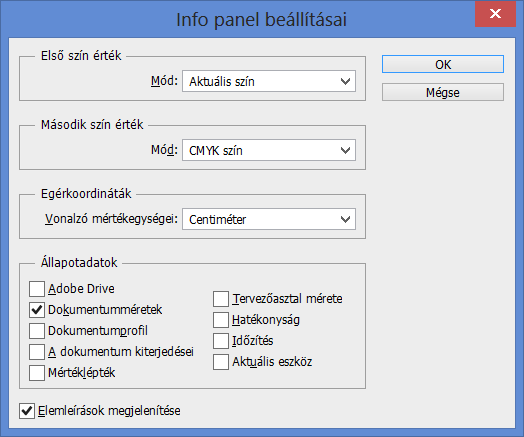Screen dimensions: 524x437
Task: Click the arrow next to Centiméter
Action: (x=345, y=219)
